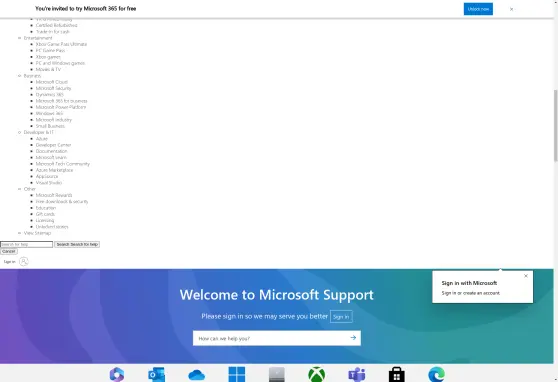Open Microsoft Power Platform link

(61, 107)
